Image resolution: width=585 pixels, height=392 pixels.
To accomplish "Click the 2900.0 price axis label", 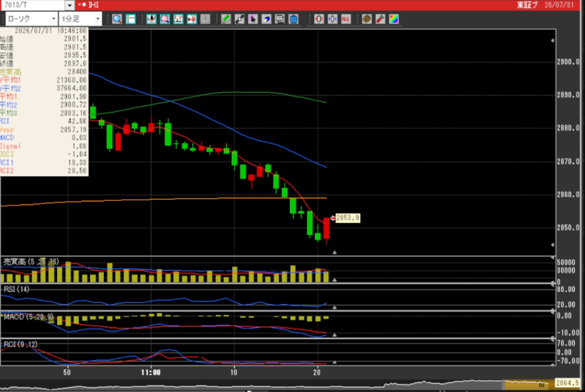I will [568, 62].
